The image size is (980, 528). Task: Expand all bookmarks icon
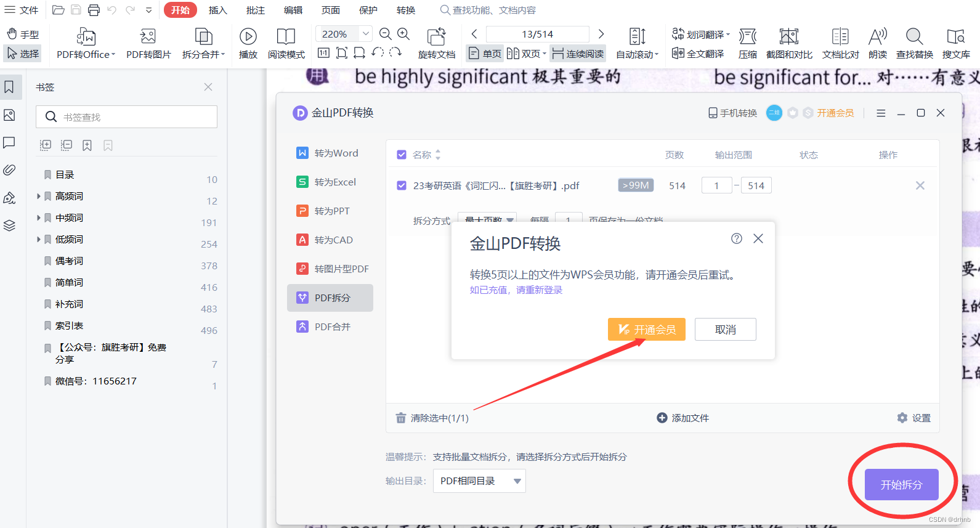tap(45, 145)
